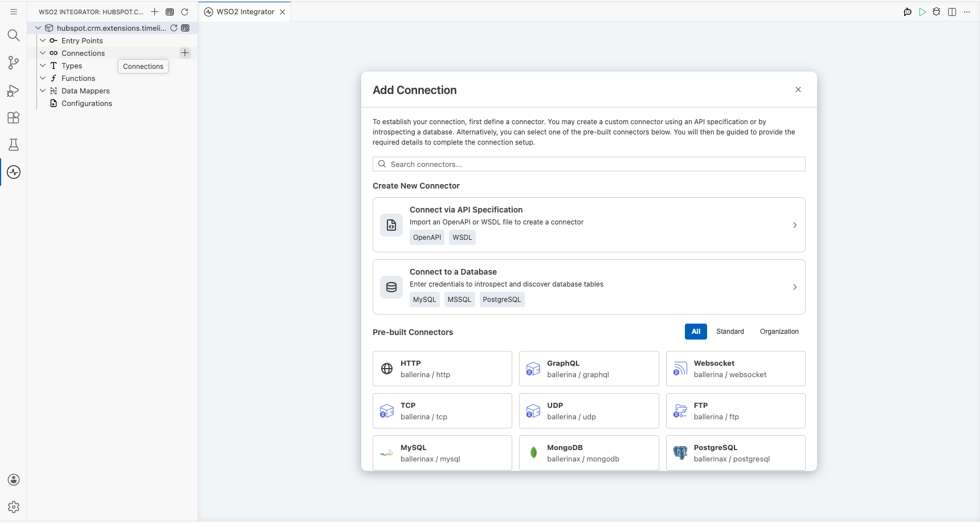Click the HTTP globe icon
The image size is (980, 523).
(x=387, y=369)
